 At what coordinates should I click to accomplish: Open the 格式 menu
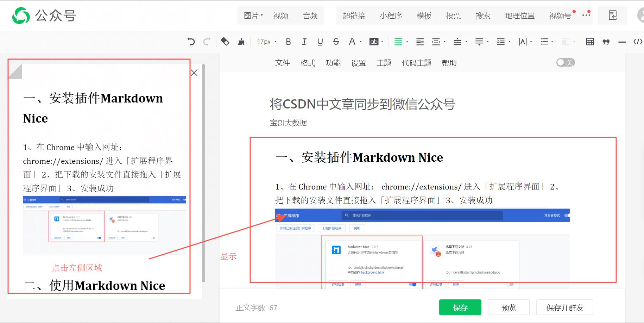308,63
